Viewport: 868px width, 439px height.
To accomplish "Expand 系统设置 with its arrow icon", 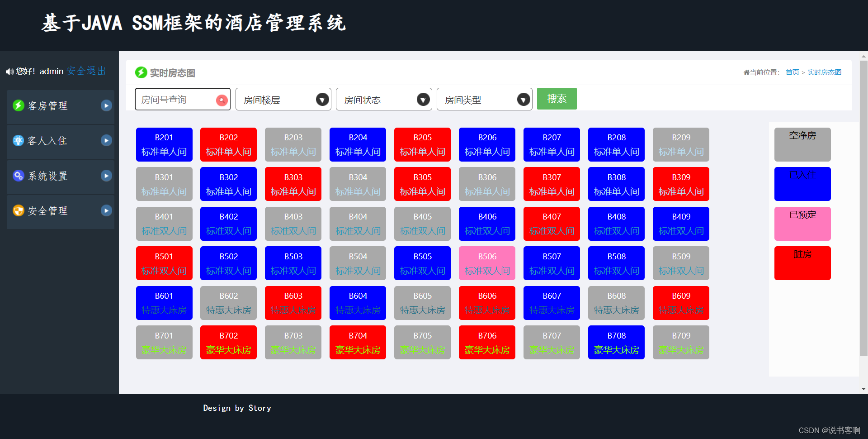I will pyautogui.click(x=106, y=176).
